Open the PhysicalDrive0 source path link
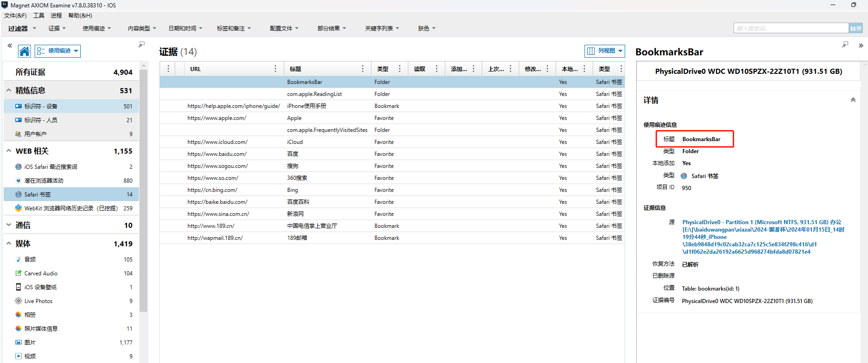Image resolution: width=868 pixels, height=363 pixels. (x=763, y=237)
